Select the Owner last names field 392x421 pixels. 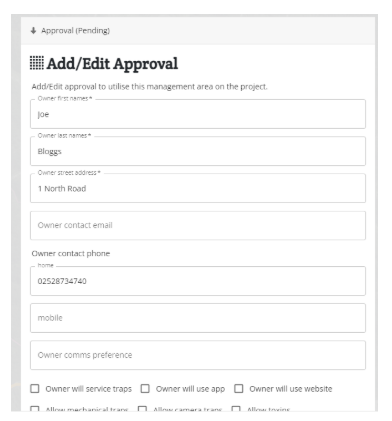(198, 151)
